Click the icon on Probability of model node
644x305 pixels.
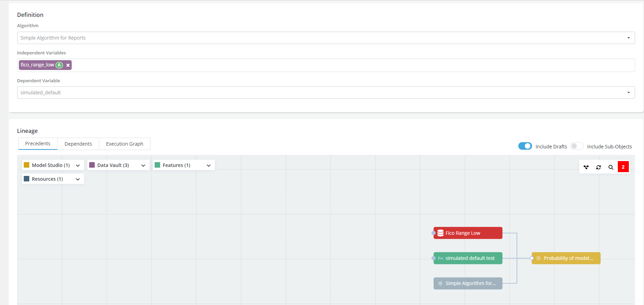click(x=539, y=258)
